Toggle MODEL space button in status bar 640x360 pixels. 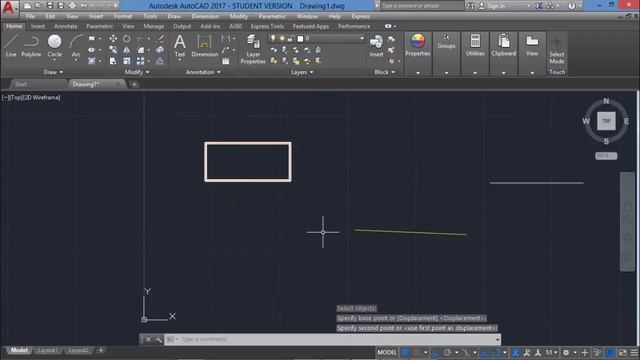[387, 352]
